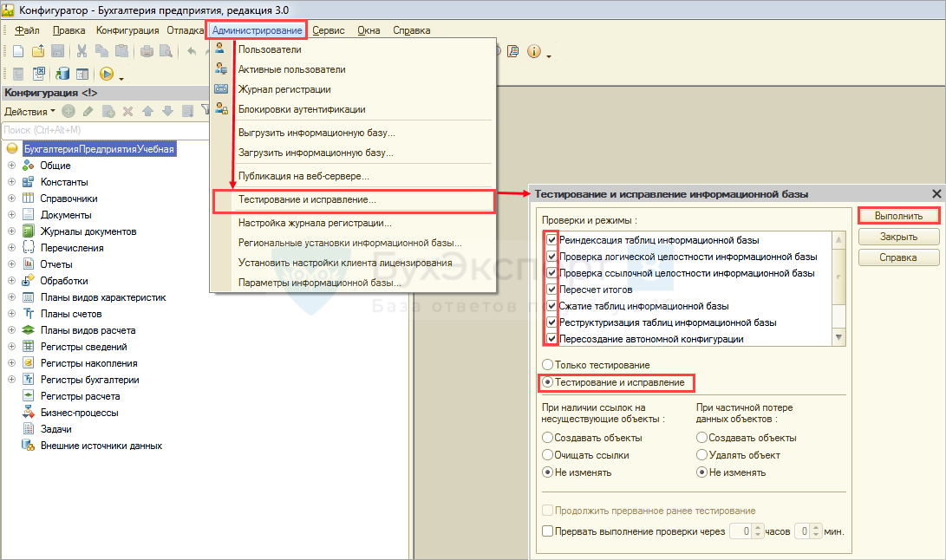
Task: Click the Update database configuration icon
Action: 62,74
